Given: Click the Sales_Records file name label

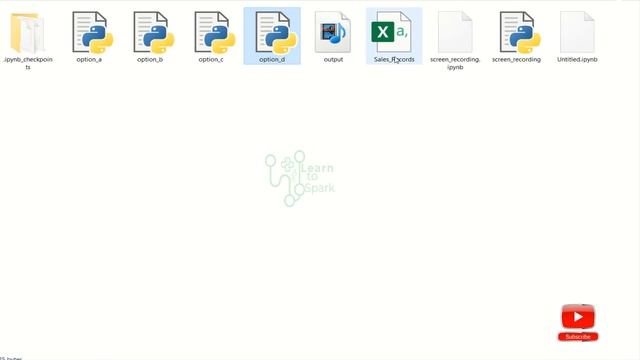Looking at the screenshot, I should point(394,60).
